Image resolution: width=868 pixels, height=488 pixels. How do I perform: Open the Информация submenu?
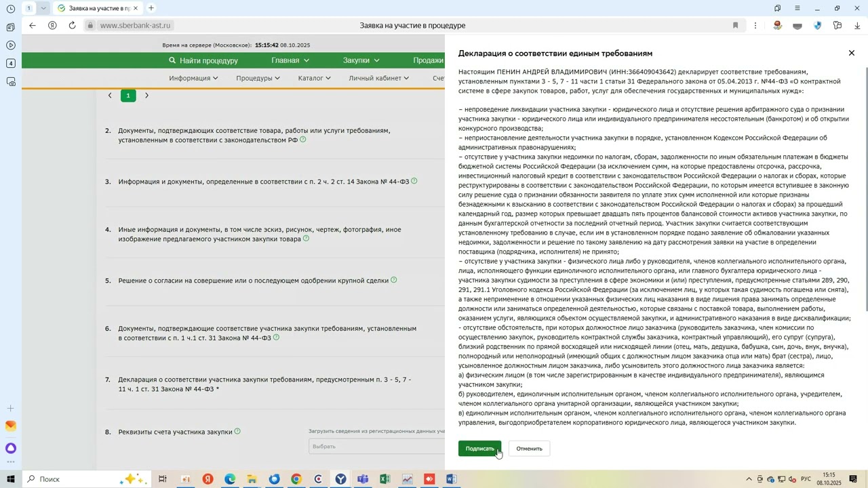[x=194, y=78]
